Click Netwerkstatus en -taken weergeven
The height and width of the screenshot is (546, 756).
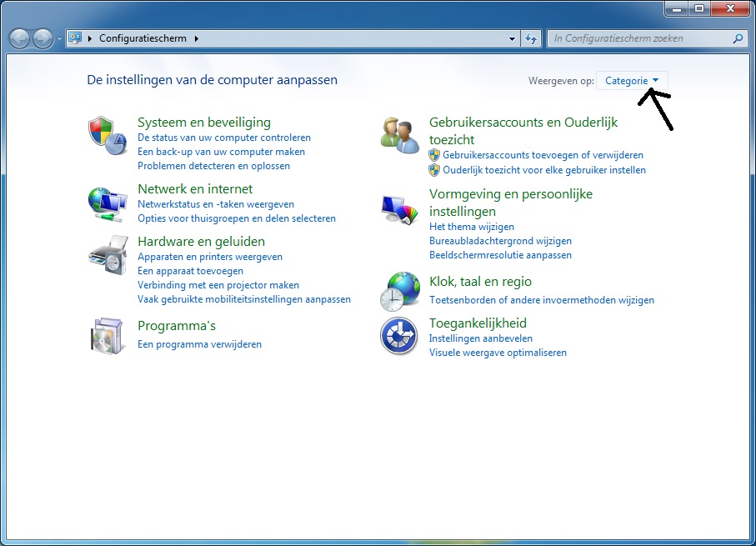[216, 204]
